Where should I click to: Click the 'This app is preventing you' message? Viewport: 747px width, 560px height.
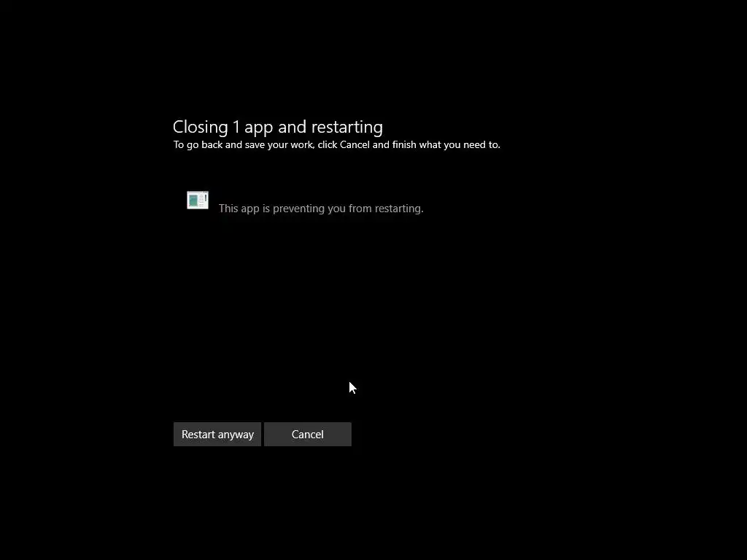coord(321,209)
